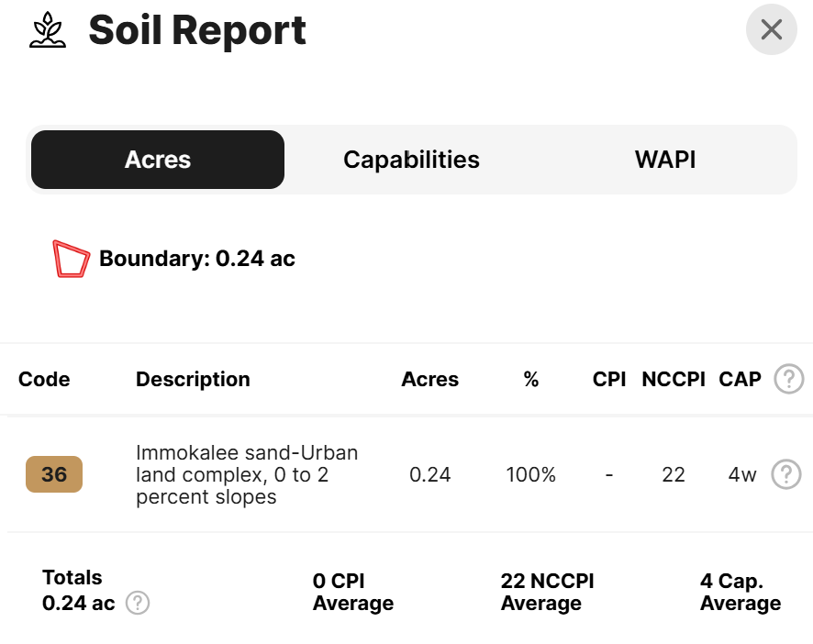Click the CAP column header

click(x=740, y=380)
